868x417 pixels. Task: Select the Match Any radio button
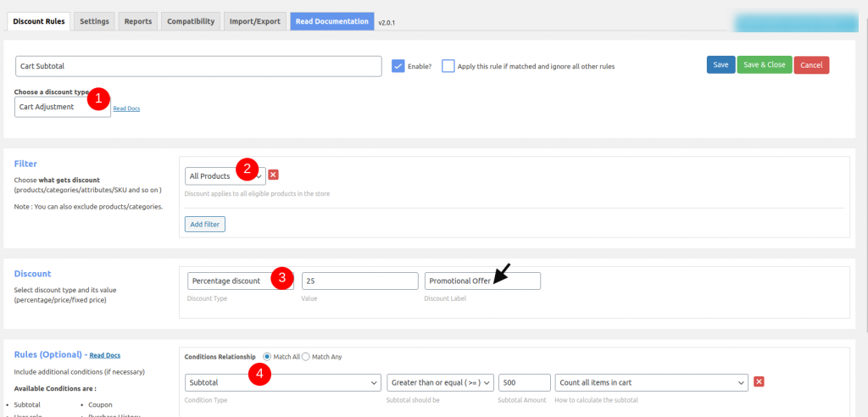pyautogui.click(x=306, y=357)
